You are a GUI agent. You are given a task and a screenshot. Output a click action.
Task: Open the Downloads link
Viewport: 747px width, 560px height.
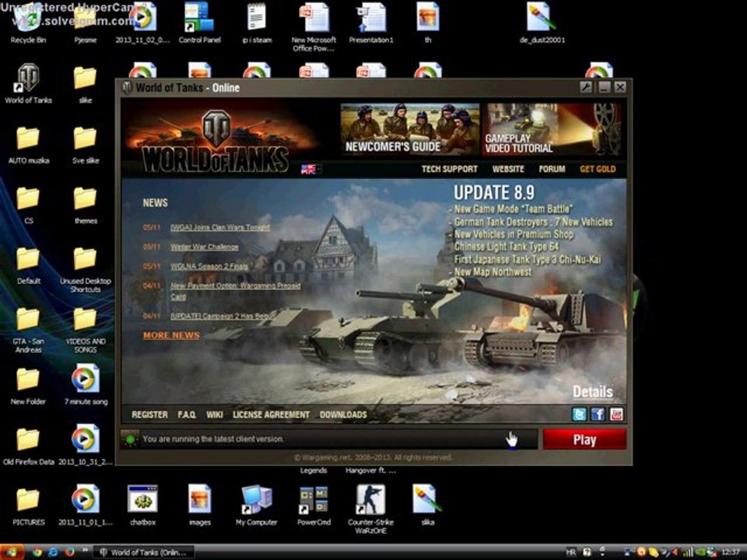343,415
